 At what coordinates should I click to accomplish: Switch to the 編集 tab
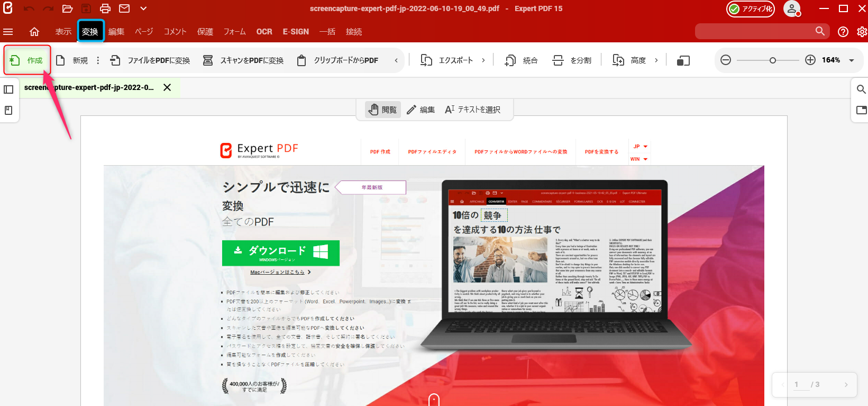pos(116,32)
